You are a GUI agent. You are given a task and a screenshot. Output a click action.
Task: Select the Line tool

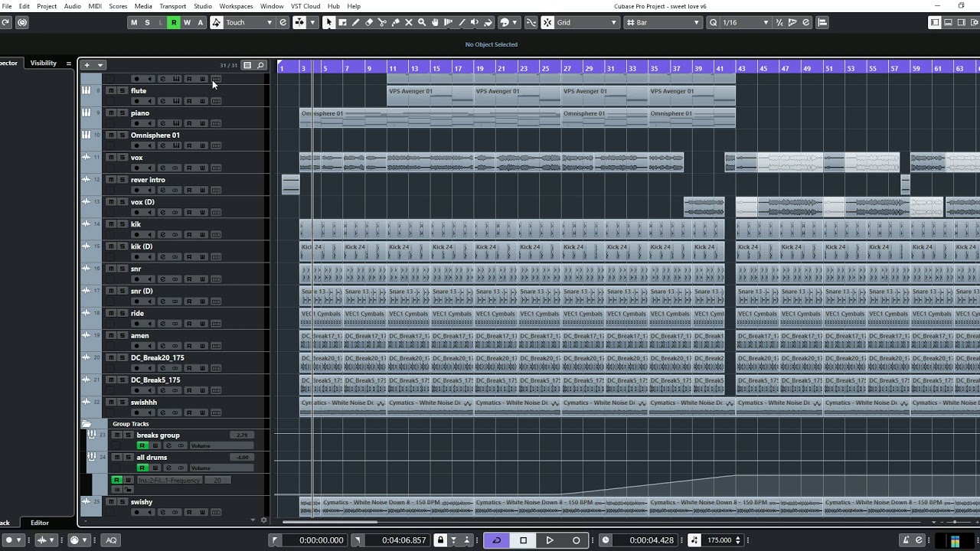point(461,22)
